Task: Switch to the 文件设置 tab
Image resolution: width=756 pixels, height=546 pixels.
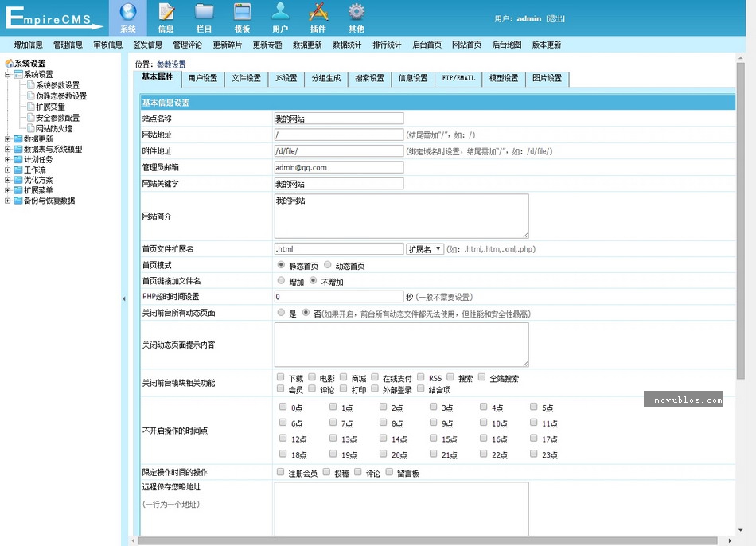Action: pos(246,79)
